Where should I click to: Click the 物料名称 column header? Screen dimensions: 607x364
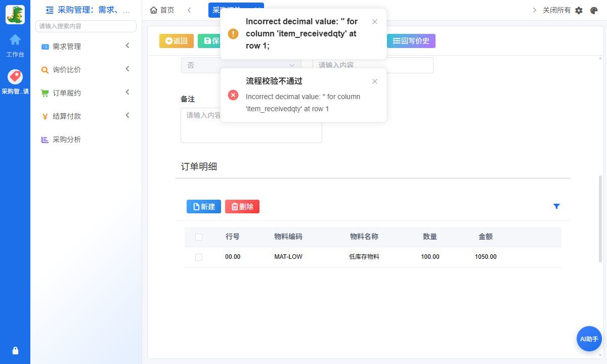364,237
